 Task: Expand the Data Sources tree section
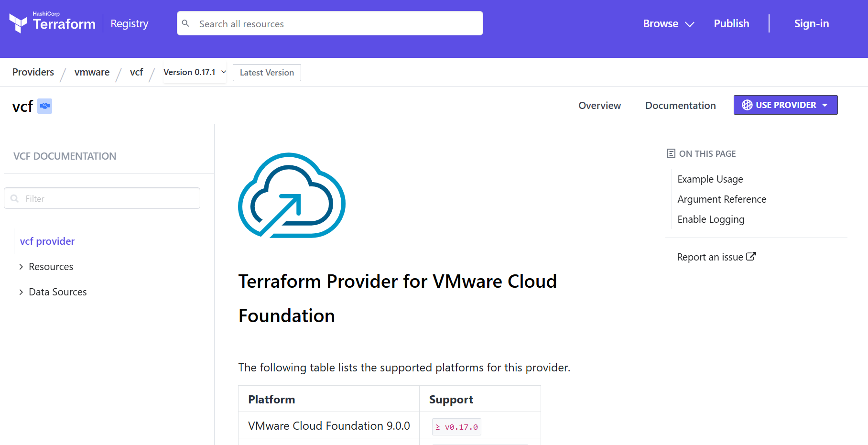pos(53,292)
